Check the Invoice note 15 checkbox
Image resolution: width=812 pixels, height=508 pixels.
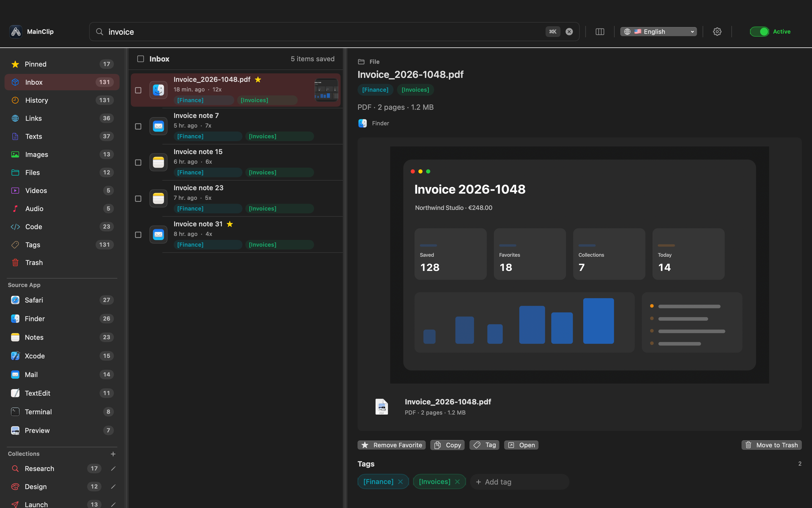point(138,163)
